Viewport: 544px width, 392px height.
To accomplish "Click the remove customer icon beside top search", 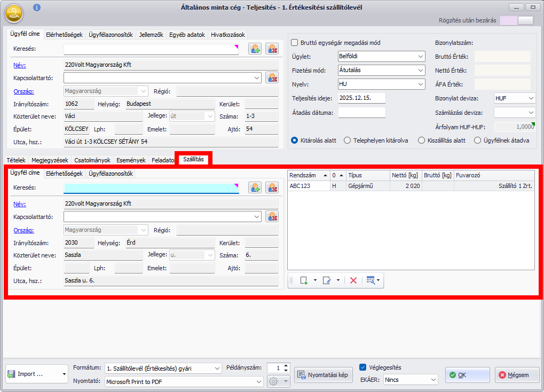I will click(272, 49).
